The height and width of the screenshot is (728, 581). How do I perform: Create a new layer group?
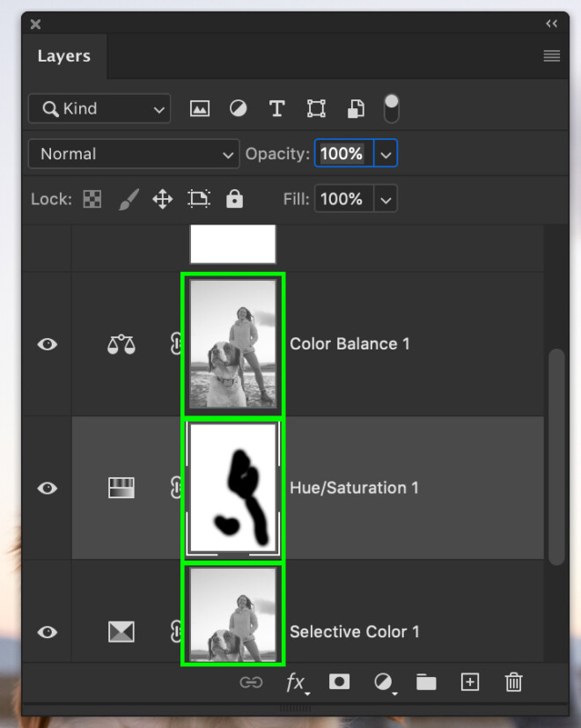tap(426, 682)
